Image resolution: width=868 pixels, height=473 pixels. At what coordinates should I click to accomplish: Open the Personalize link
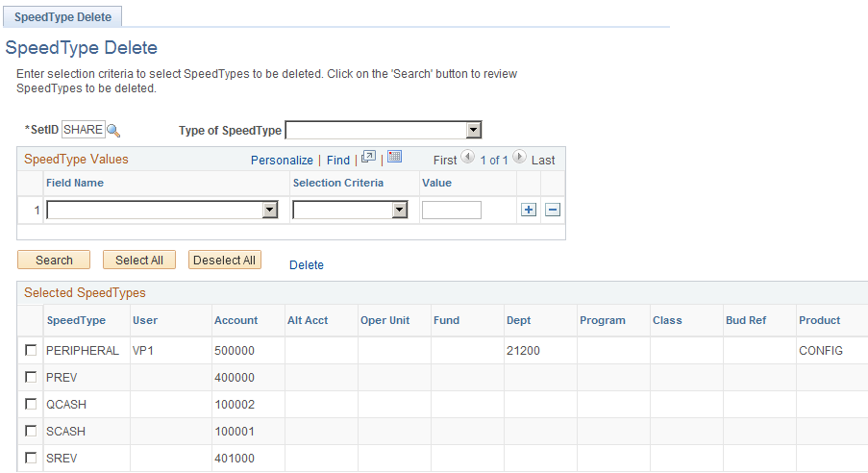coord(282,160)
